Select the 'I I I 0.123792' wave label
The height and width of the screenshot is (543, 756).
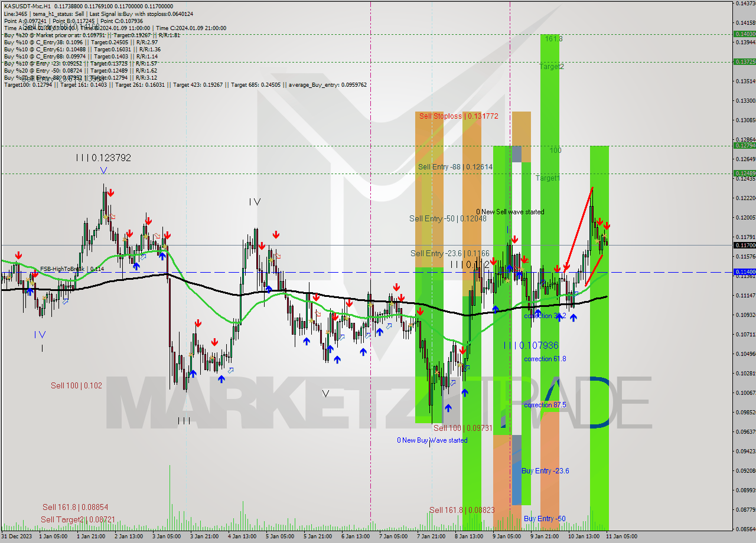click(x=103, y=158)
